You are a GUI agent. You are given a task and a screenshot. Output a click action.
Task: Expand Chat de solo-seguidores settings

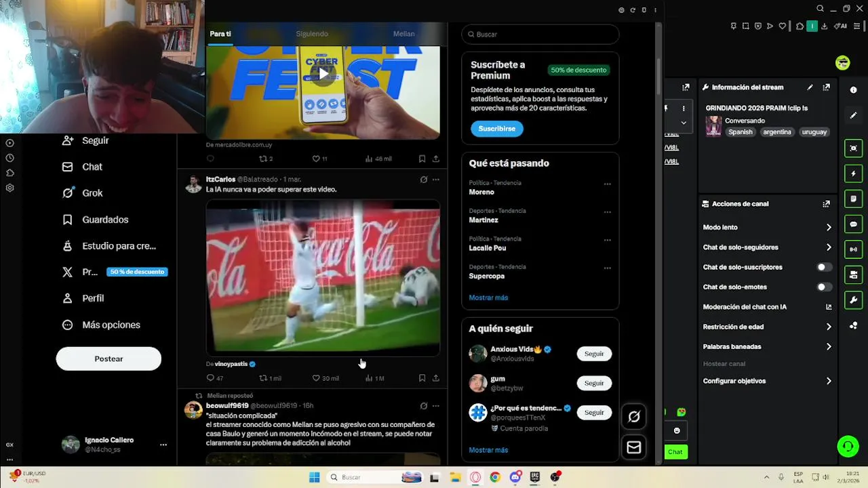(x=767, y=247)
